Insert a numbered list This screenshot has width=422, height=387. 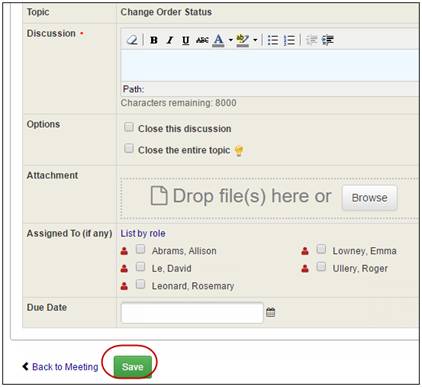(x=289, y=40)
